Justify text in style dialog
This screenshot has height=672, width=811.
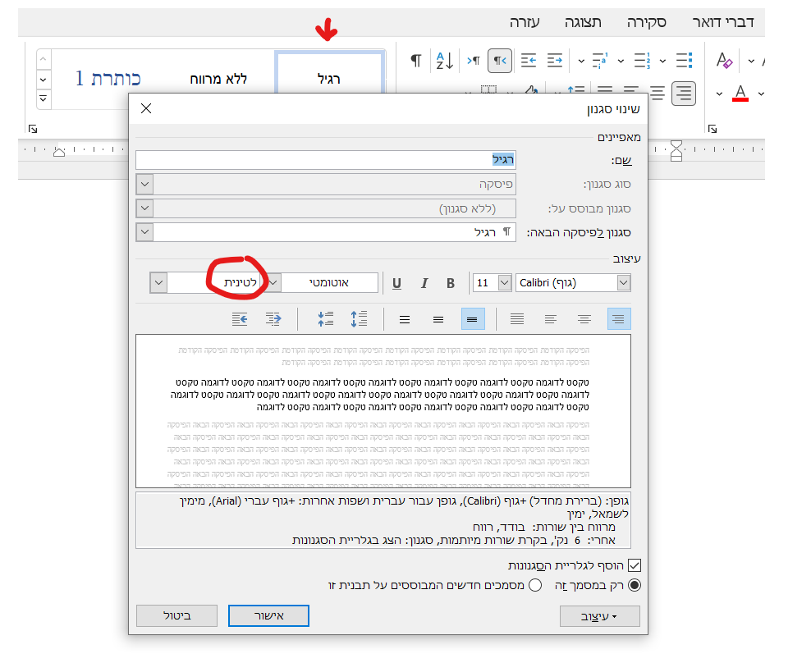(x=517, y=319)
